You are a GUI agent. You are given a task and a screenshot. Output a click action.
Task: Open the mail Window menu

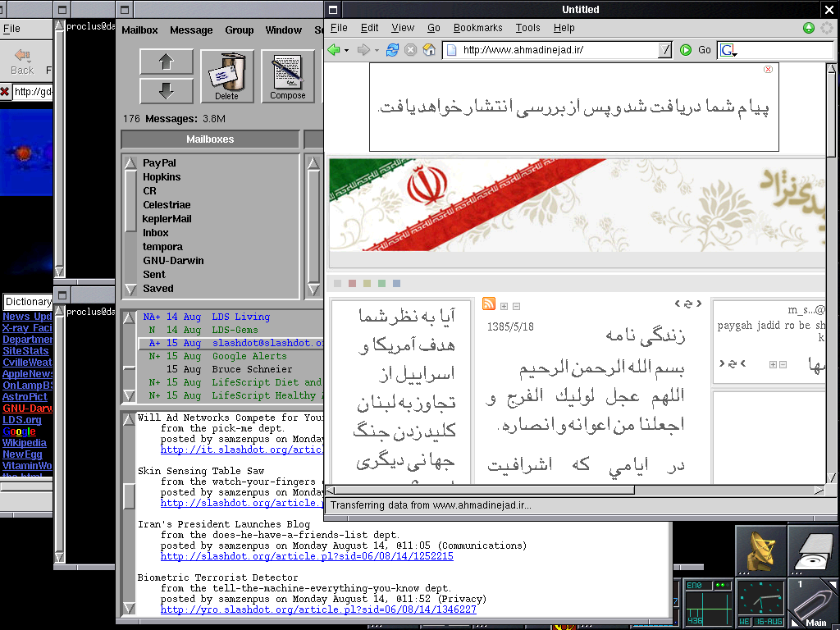click(x=283, y=30)
